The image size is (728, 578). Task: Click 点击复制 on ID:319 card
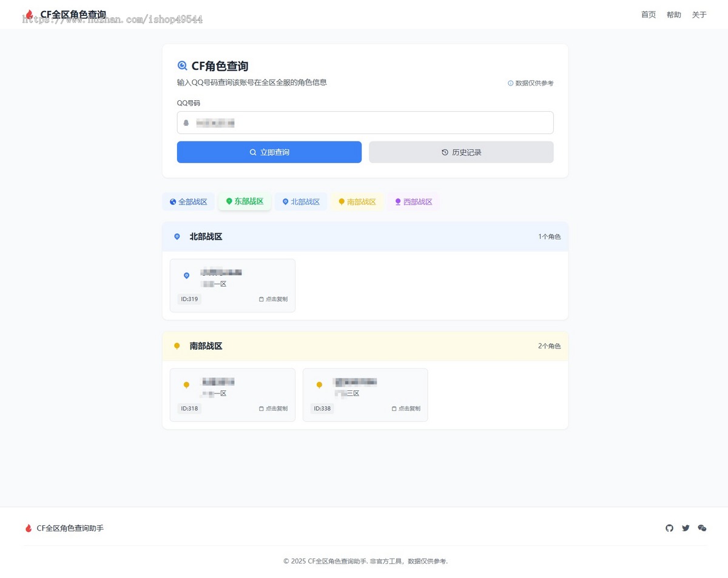pyautogui.click(x=273, y=299)
